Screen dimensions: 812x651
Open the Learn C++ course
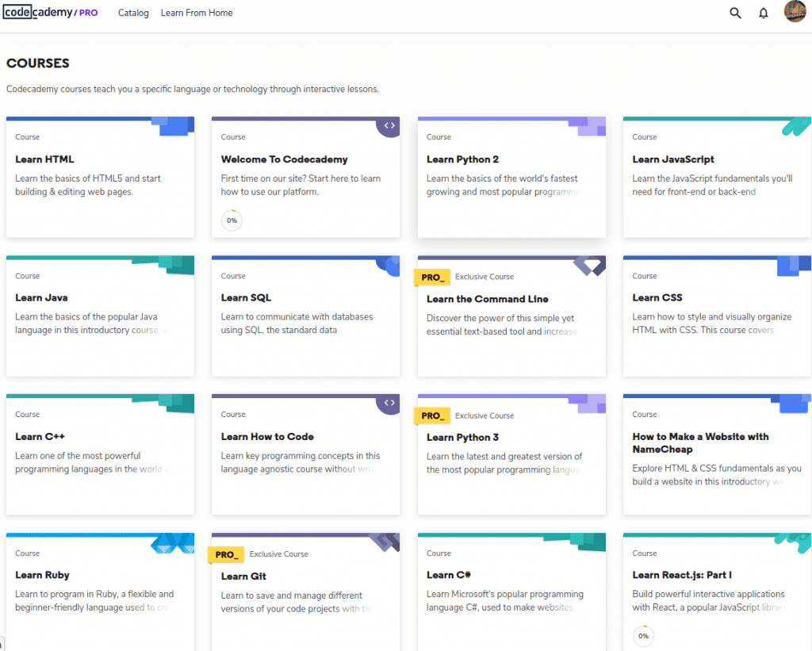pyautogui.click(x=101, y=454)
